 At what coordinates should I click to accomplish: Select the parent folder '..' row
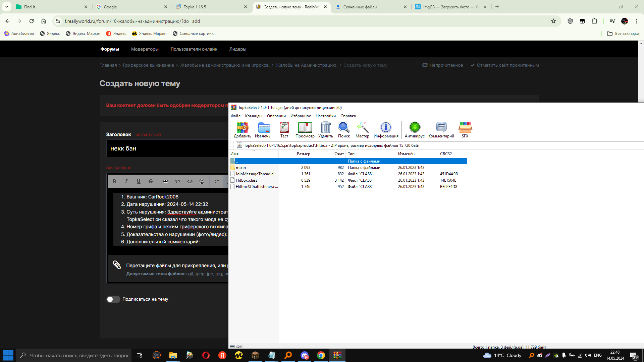point(348,161)
